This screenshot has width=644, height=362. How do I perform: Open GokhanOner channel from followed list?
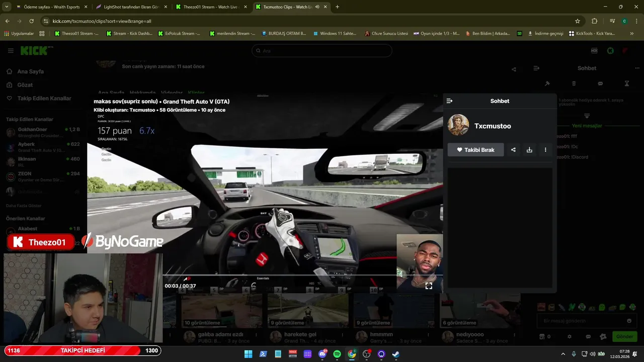click(43, 133)
